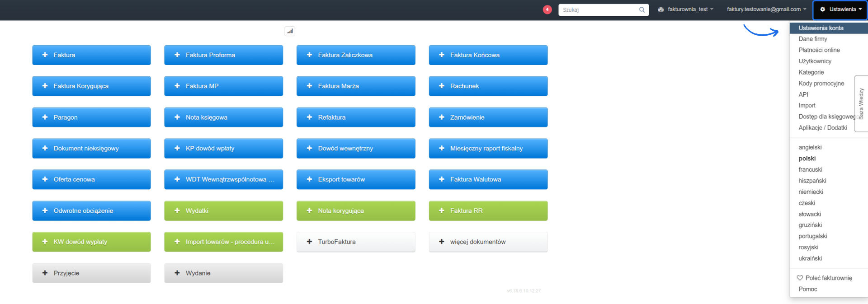This screenshot has height=304, width=868.
Task: Open the faktury.testowanie@gmail.com user dropdown
Action: coord(766,9)
